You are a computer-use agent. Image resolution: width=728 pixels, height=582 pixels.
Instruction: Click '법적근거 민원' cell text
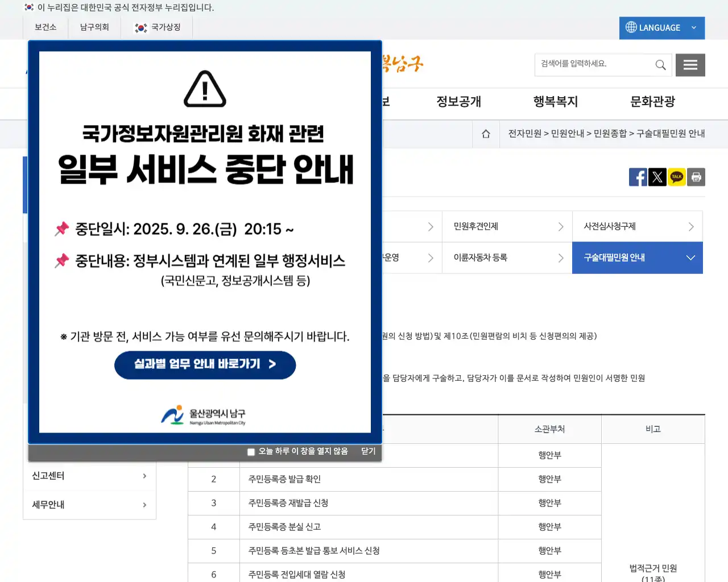click(653, 568)
